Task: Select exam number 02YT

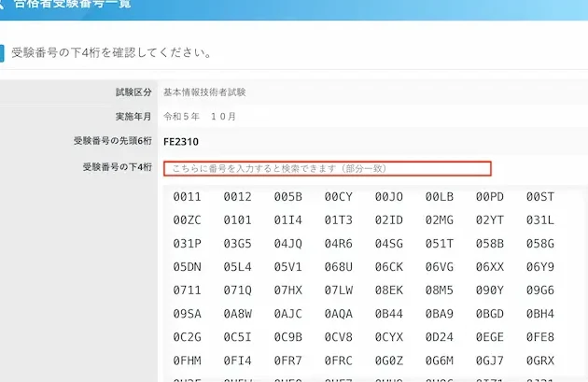Action: [490, 220]
